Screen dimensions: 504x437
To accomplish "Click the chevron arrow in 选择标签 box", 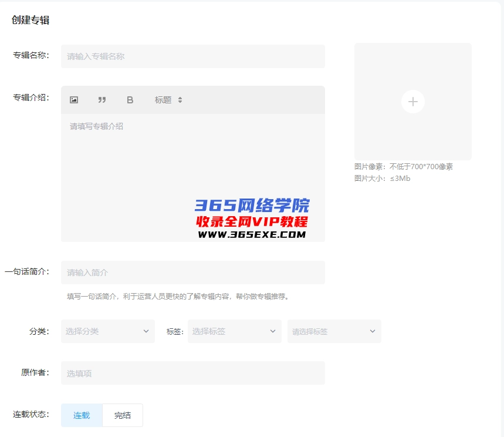I will click(273, 331).
